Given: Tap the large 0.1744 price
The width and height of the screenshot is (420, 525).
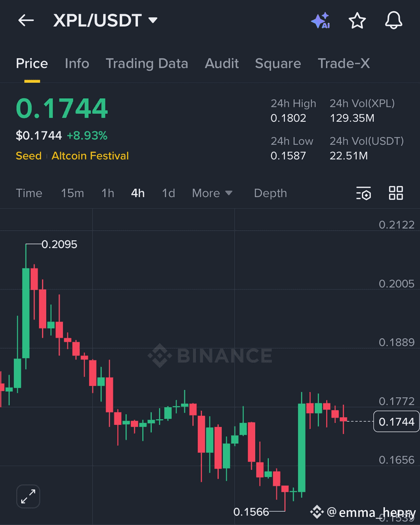Looking at the screenshot, I should (62, 109).
